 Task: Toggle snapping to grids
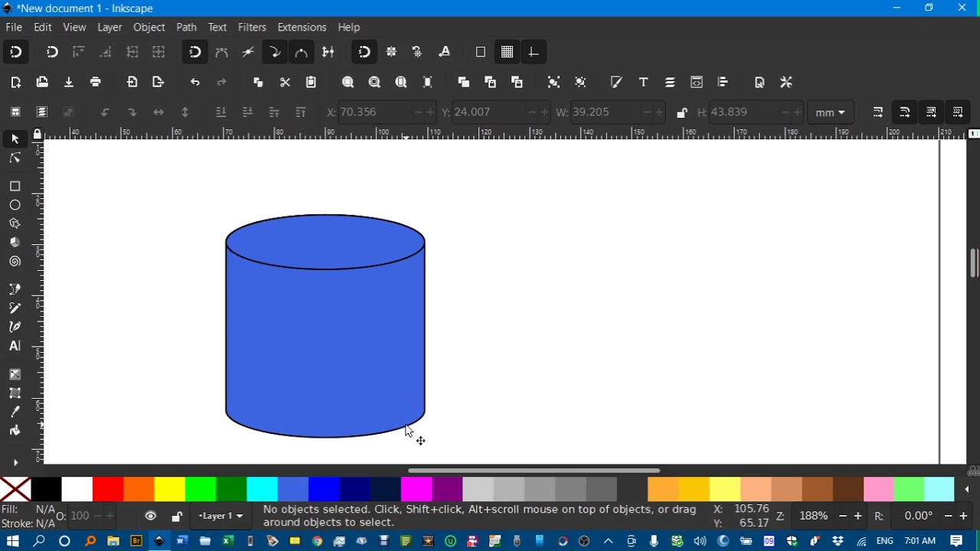pyautogui.click(x=508, y=53)
